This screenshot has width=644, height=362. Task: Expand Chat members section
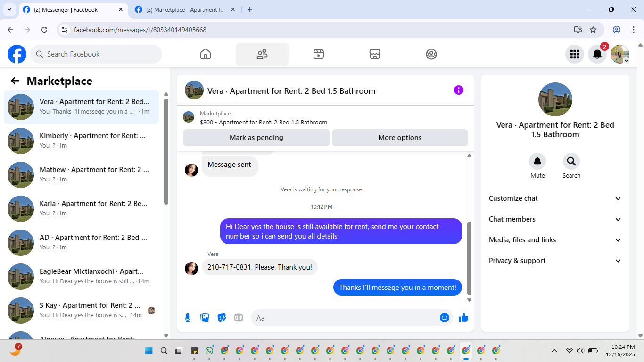click(555, 219)
